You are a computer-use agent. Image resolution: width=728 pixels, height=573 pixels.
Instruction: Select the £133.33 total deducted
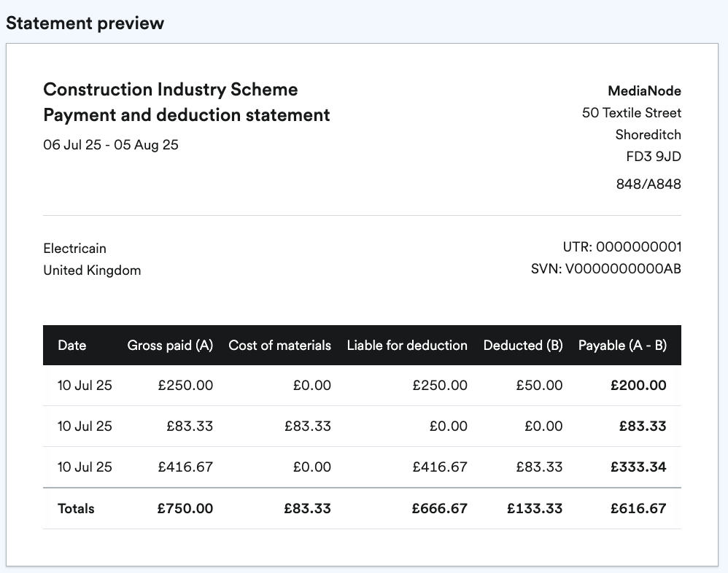click(535, 509)
